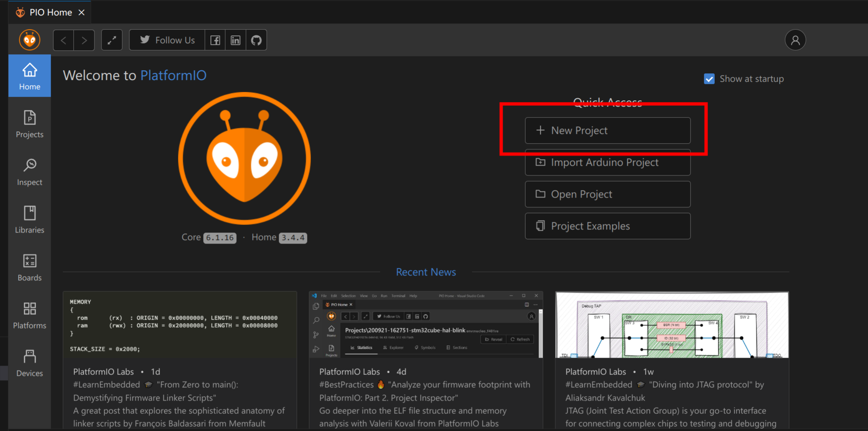
Task: Click the New Project button
Action: 607,130
